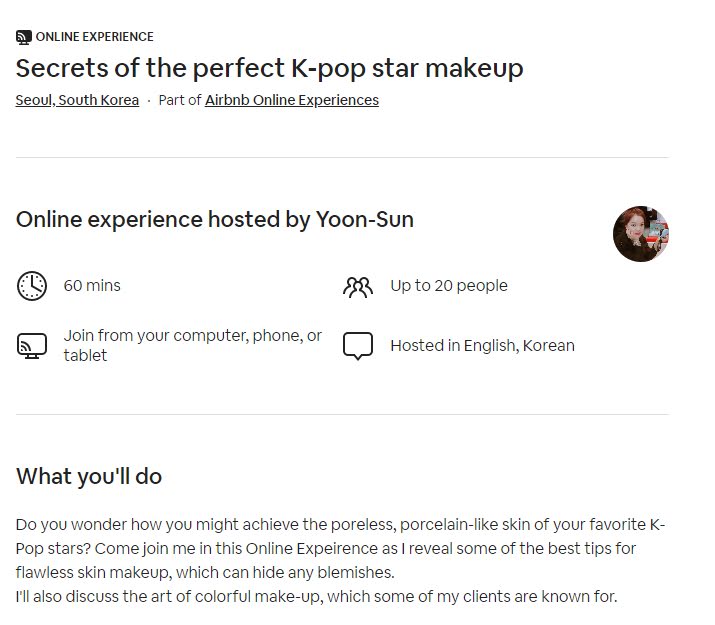Open host Yoon-Sun's profile photo

(641, 234)
